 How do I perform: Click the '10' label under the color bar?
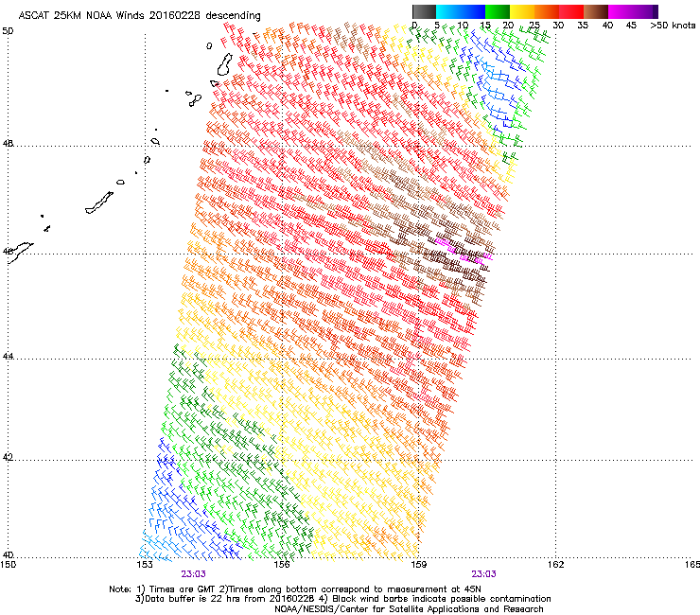(x=463, y=26)
